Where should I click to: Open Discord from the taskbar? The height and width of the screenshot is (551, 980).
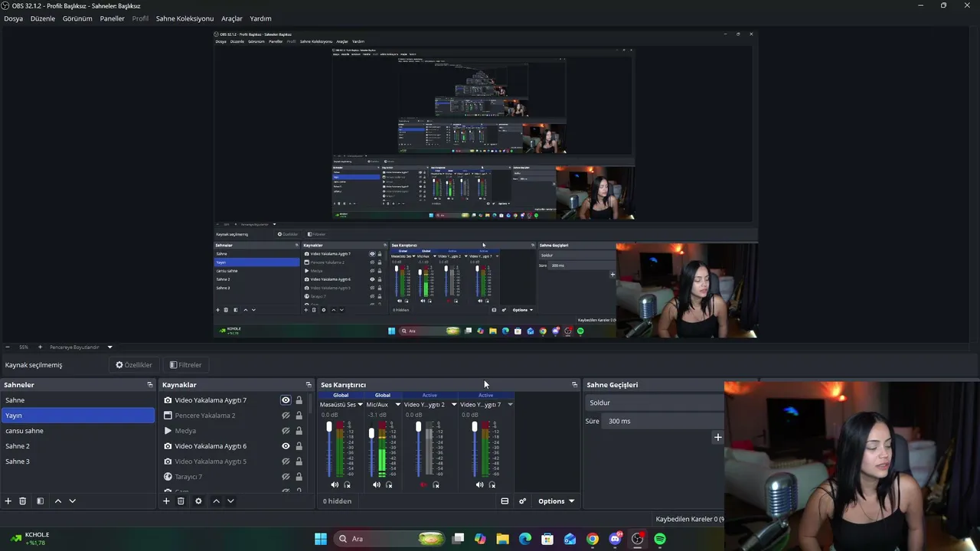(x=615, y=539)
